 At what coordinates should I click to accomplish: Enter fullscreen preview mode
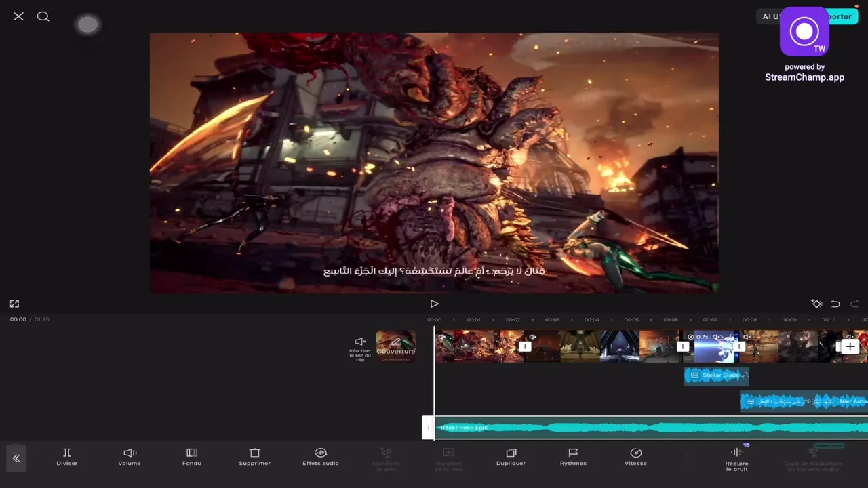[14, 304]
